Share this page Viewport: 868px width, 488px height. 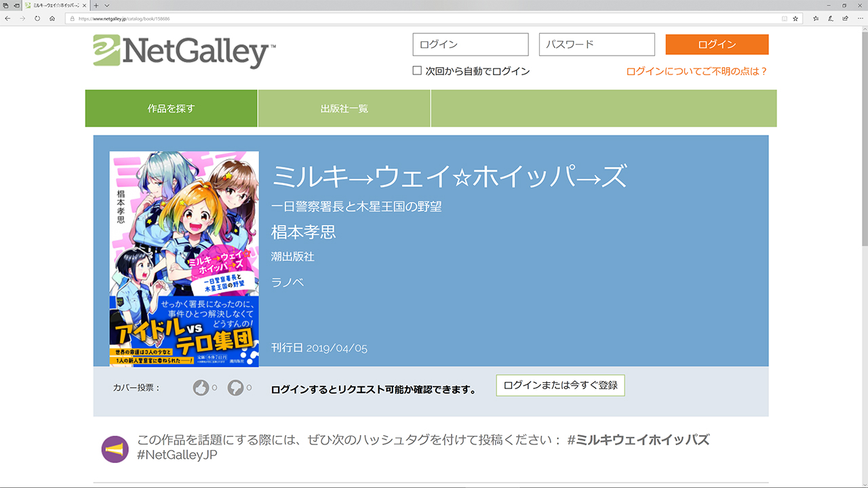pyautogui.click(x=845, y=18)
